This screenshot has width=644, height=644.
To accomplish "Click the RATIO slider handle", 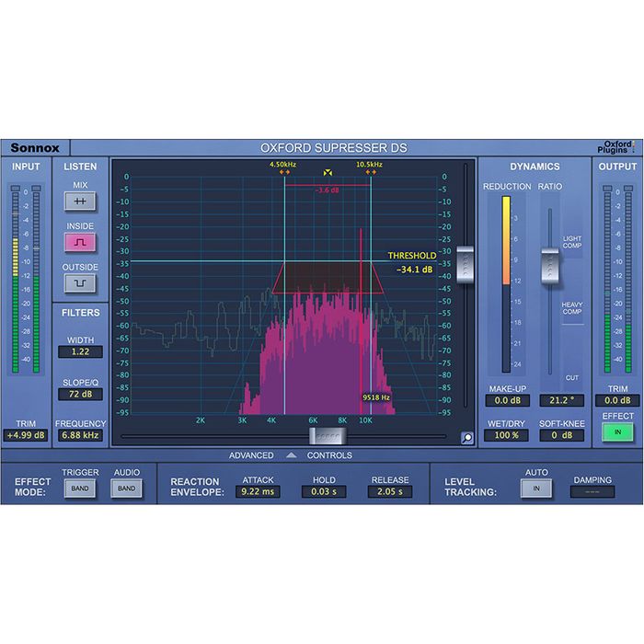I will point(550,266).
